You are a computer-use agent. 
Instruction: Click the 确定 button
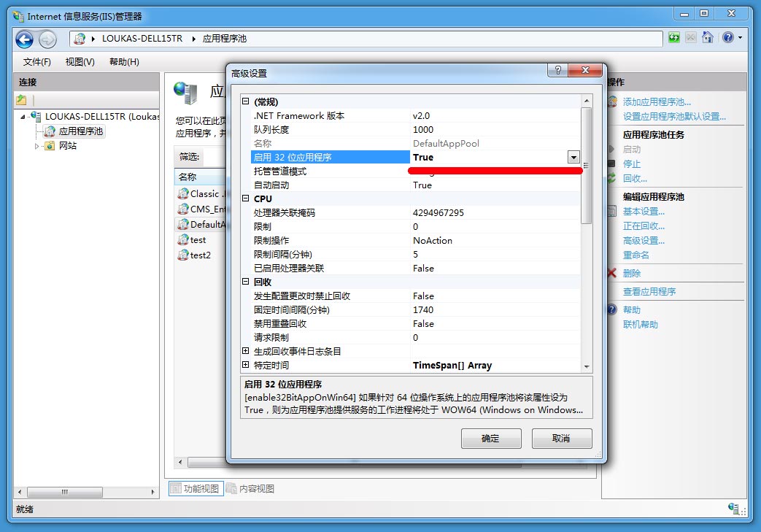point(490,439)
